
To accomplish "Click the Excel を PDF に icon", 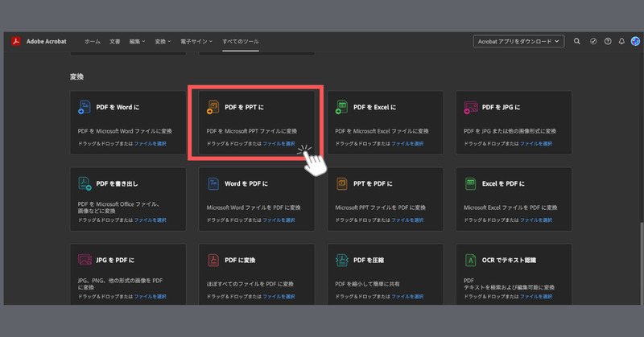I will click(x=470, y=183).
